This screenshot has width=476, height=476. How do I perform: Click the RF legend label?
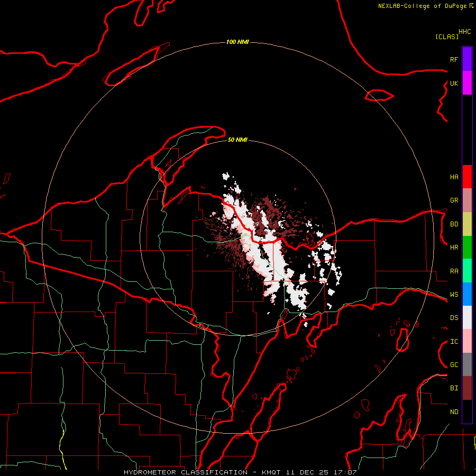pos(454,59)
